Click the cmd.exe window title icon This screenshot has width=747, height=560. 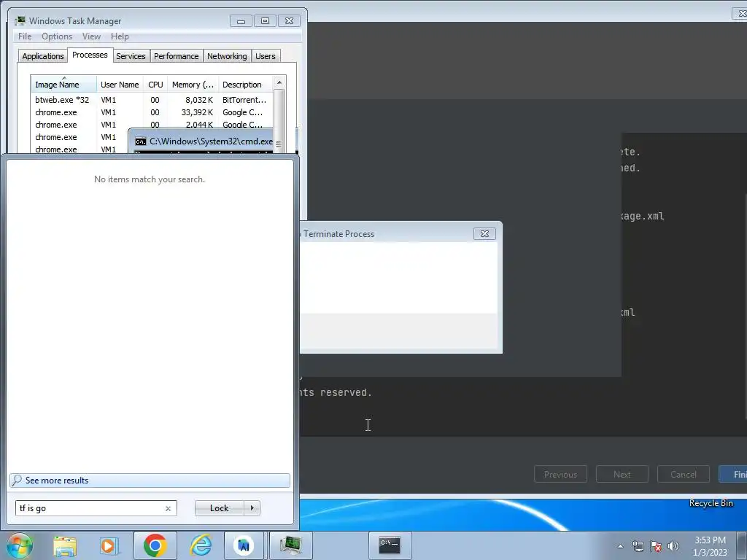(x=141, y=141)
